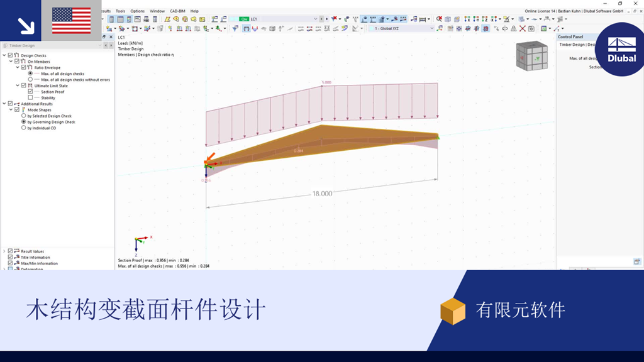The width and height of the screenshot is (644, 362).
Task: Select Max. of all design checks without errors
Action: (x=30, y=80)
